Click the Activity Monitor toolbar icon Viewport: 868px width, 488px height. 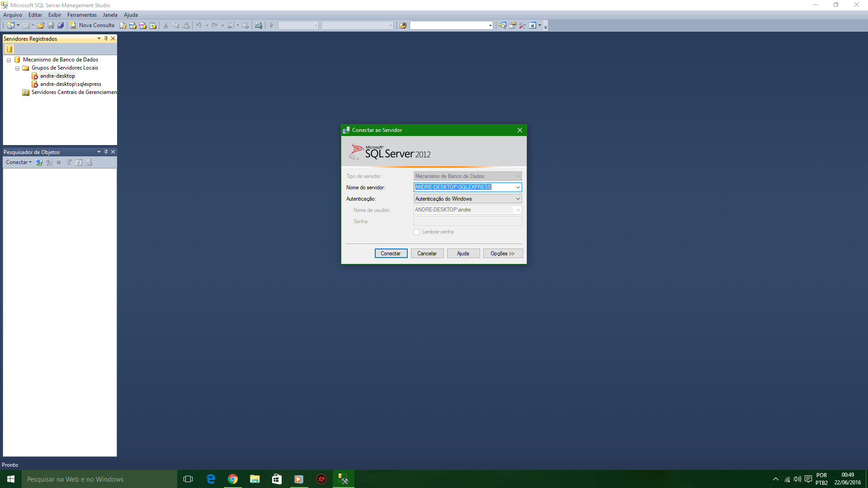click(x=259, y=25)
